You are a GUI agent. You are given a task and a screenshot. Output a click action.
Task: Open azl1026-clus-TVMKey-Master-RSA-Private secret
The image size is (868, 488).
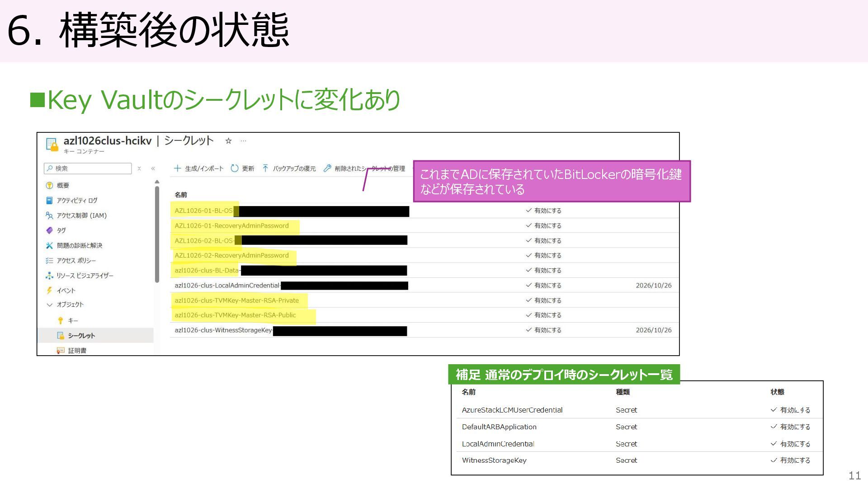pyautogui.click(x=236, y=300)
